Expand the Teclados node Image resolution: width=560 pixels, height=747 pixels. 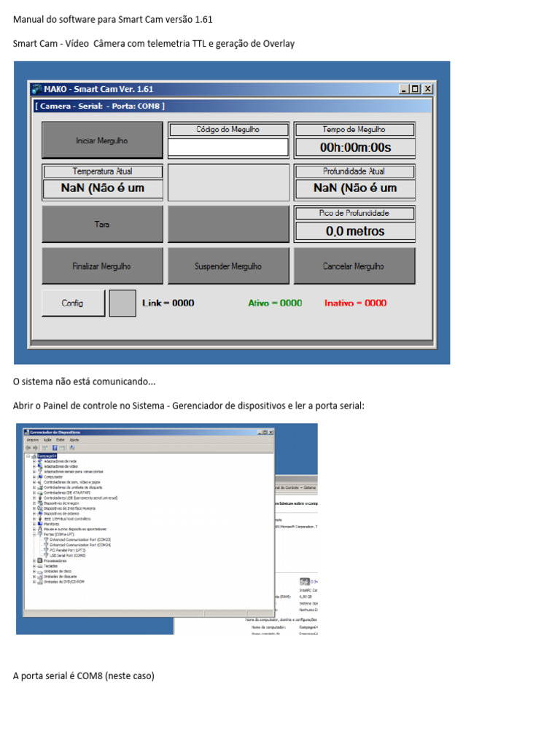(x=34, y=566)
